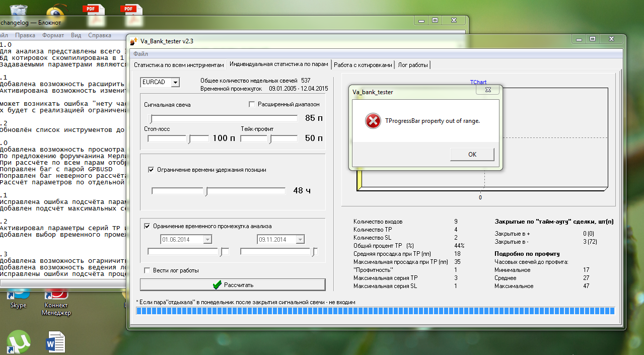Click the red error icon in dialog

[x=373, y=121]
